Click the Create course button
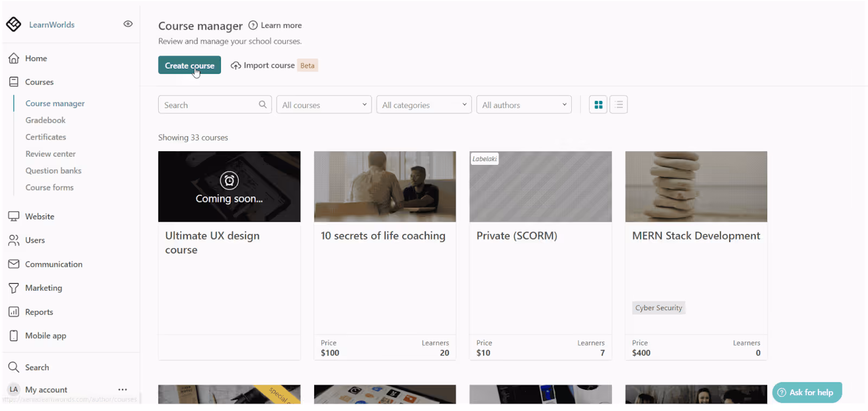Viewport: 868px width, 411px height. click(189, 65)
